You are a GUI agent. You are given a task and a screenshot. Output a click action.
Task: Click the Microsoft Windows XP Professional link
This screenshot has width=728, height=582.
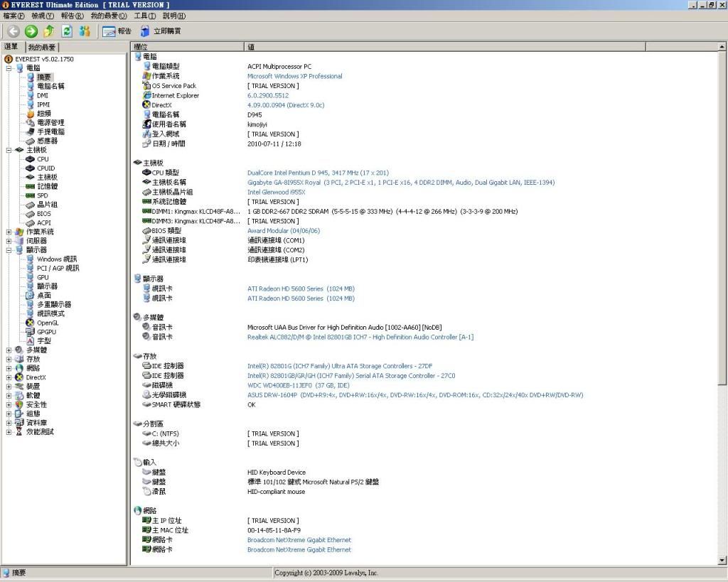point(294,76)
